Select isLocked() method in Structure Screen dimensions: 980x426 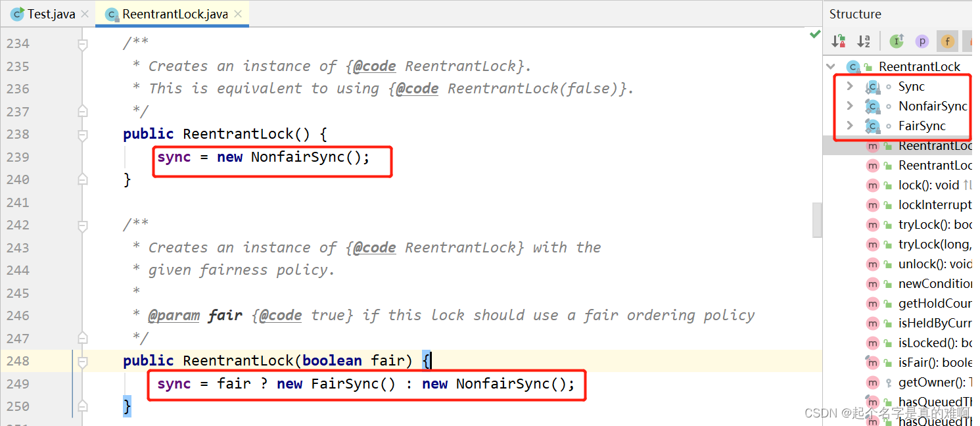click(x=935, y=343)
